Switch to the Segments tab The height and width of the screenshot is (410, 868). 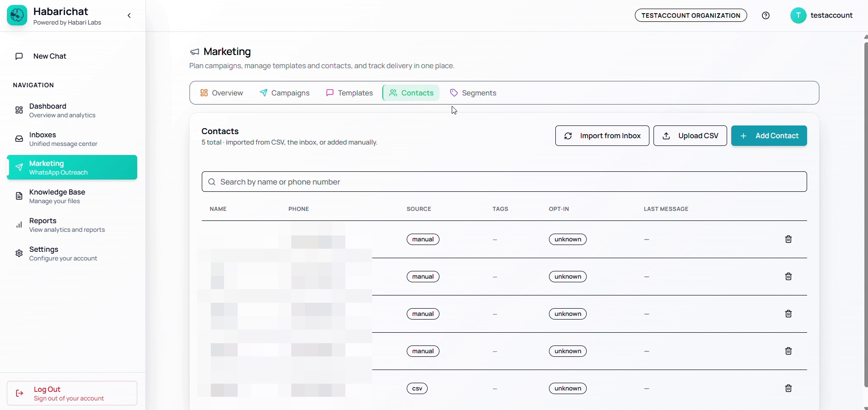[x=473, y=93]
